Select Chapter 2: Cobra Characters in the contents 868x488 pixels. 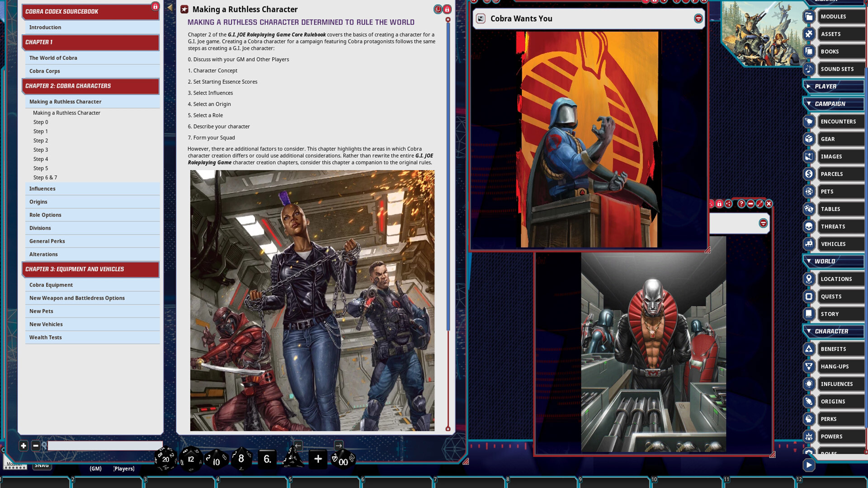click(90, 86)
